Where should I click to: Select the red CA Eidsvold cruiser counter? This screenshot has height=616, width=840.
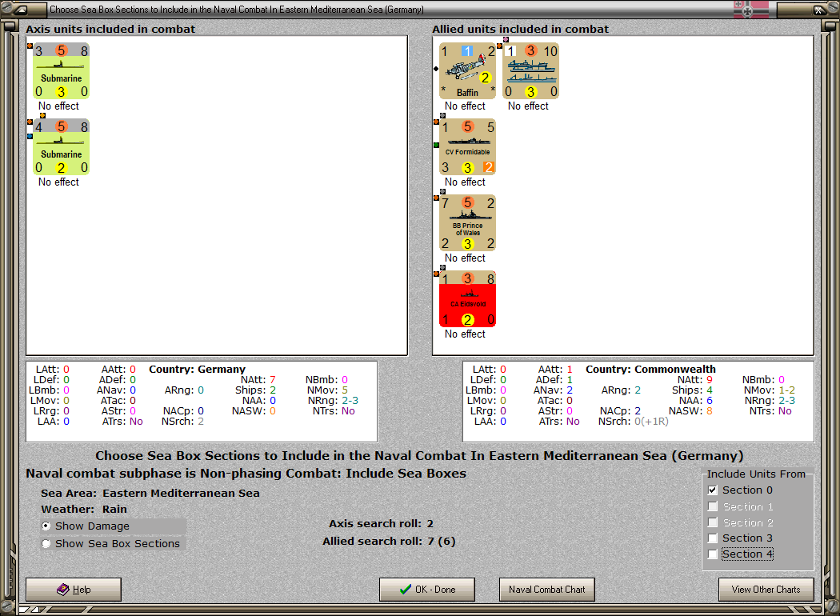(467, 299)
